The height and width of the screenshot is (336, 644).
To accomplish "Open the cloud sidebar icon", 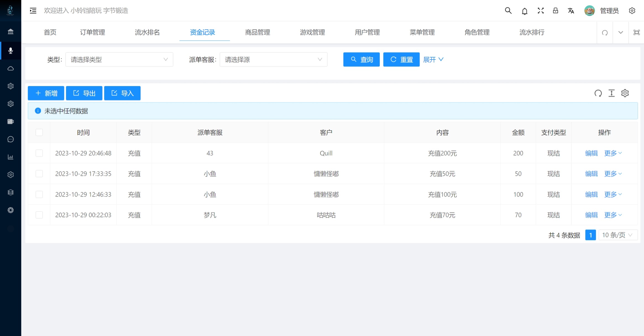I will (11, 68).
